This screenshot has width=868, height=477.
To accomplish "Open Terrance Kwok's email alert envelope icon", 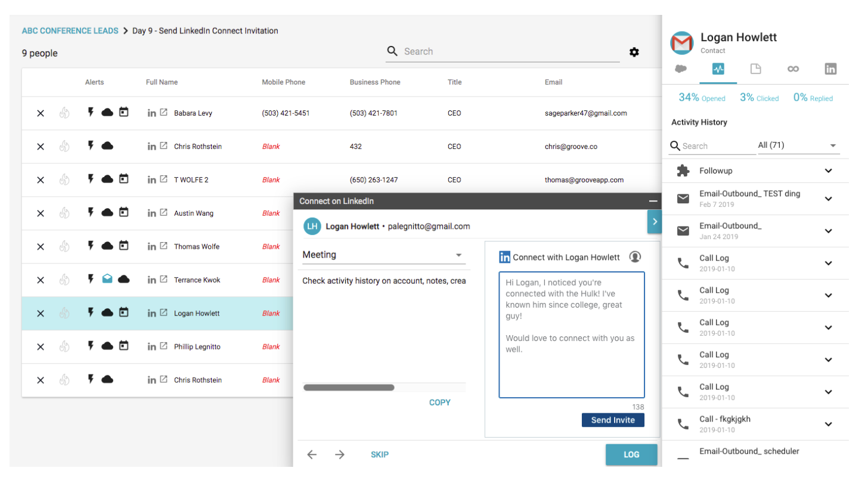I will (107, 280).
